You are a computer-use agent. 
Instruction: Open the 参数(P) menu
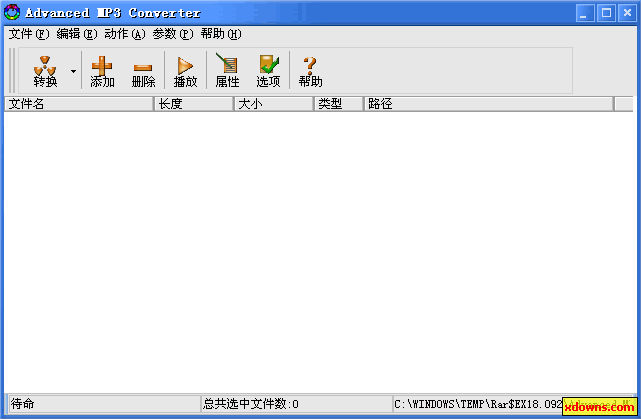point(173,34)
